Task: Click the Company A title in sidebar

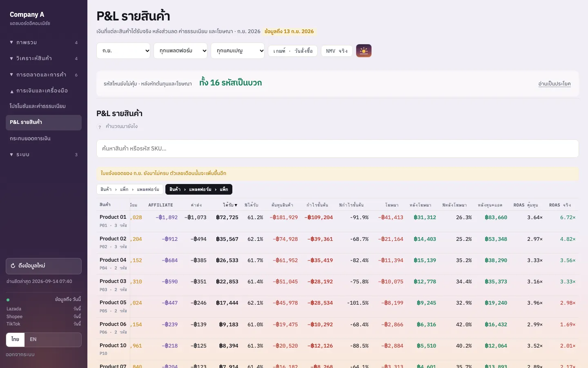Action: pos(27,14)
